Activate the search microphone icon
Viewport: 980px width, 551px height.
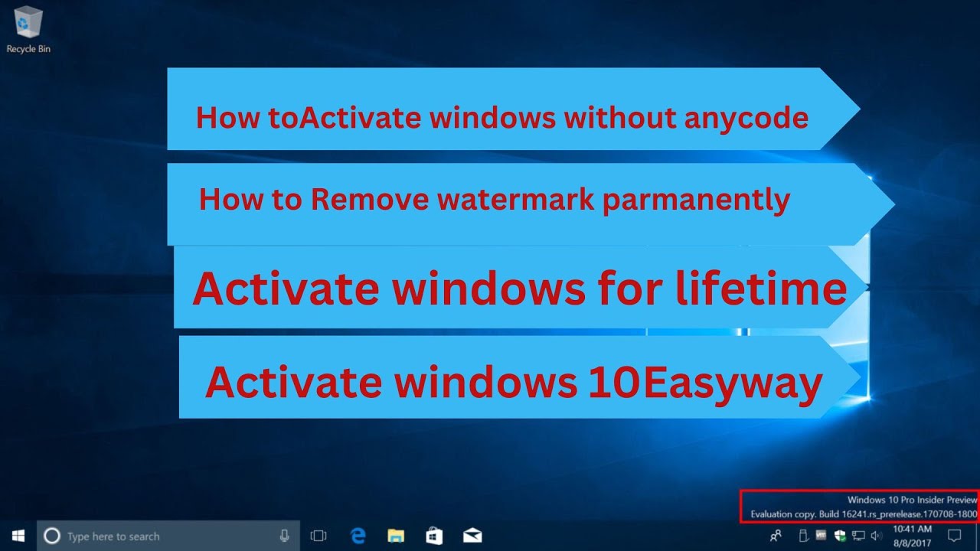point(285,536)
